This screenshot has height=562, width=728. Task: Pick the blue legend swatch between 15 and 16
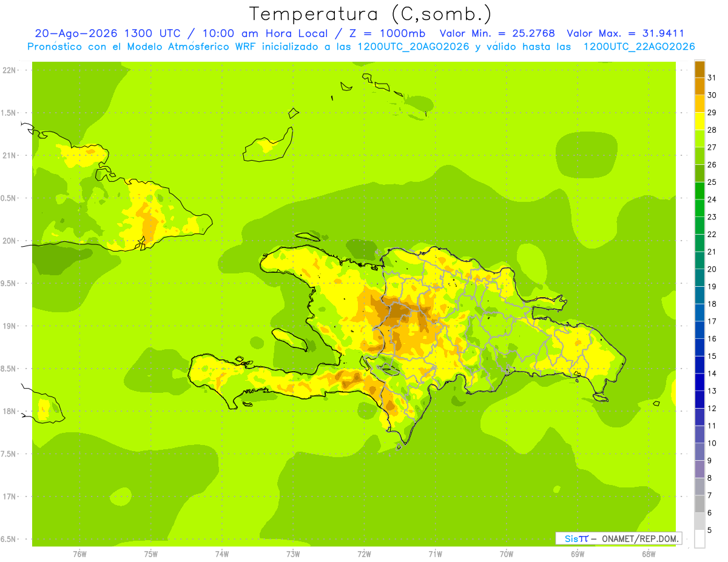pyautogui.click(x=699, y=347)
